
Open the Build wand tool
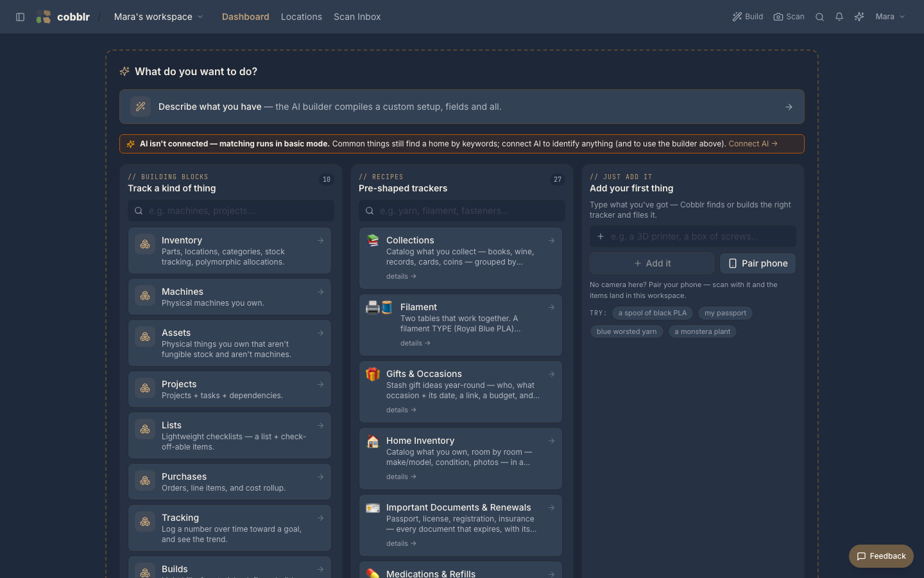point(748,17)
